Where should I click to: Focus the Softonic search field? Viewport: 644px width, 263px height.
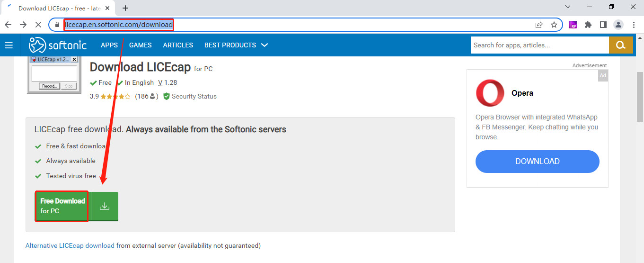click(540, 45)
